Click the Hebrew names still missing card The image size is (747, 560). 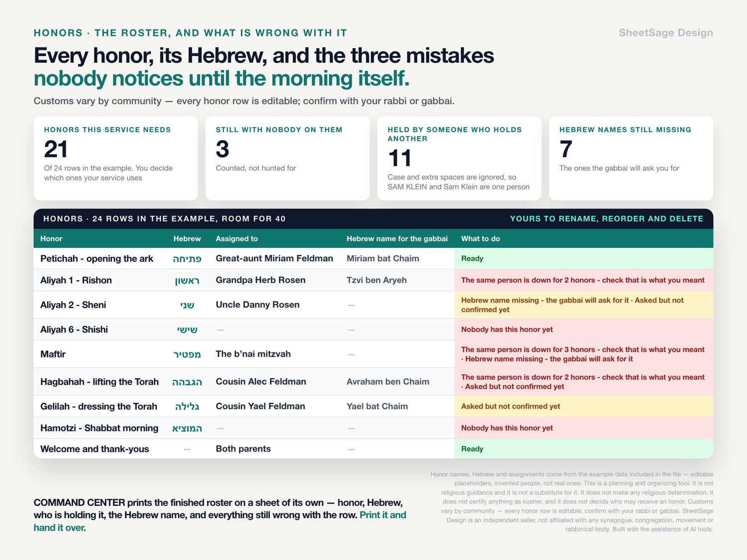pyautogui.click(x=631, y=158)
